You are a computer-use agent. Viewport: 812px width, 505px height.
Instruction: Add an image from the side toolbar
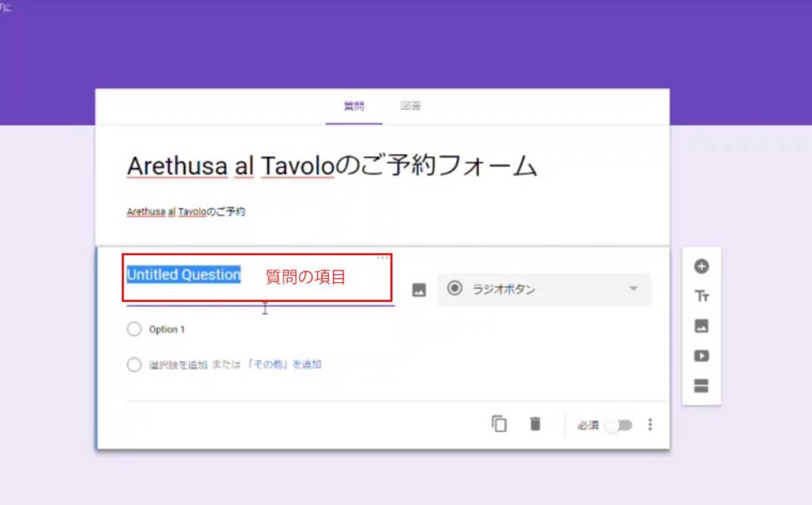tap(701, 326)
